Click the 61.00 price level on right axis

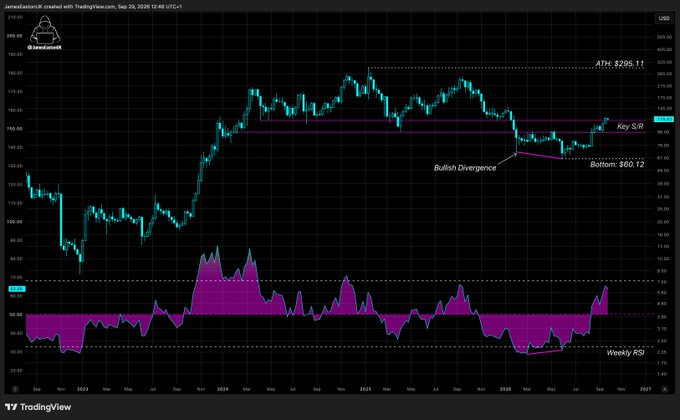[x=663, y=158]
